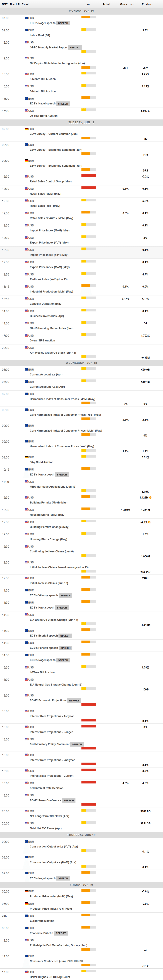Click German flag beside 30-y Bond Auction

click(26, 457)
